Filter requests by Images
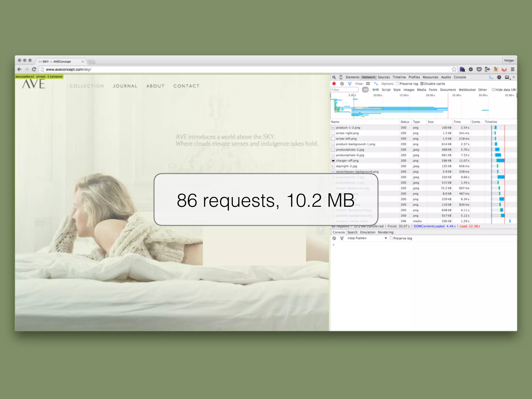The height and width of the screenshot is (399, 532). tap(409, 90)
